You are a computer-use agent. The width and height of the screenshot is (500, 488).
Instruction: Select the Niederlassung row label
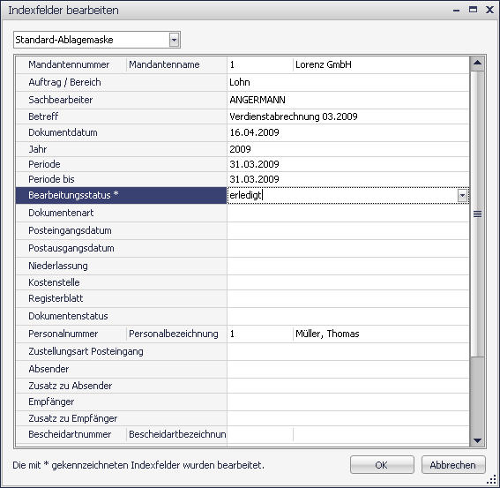tap(58, 266)
